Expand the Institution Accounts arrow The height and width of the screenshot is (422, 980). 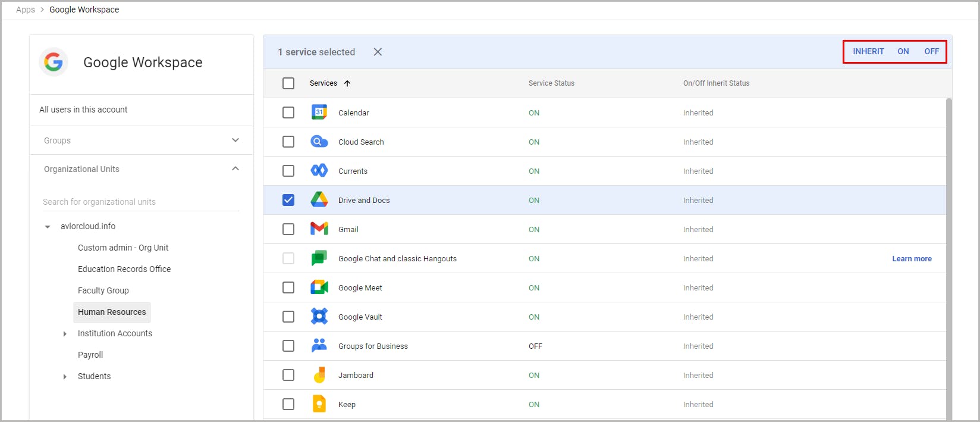(65, 334)
